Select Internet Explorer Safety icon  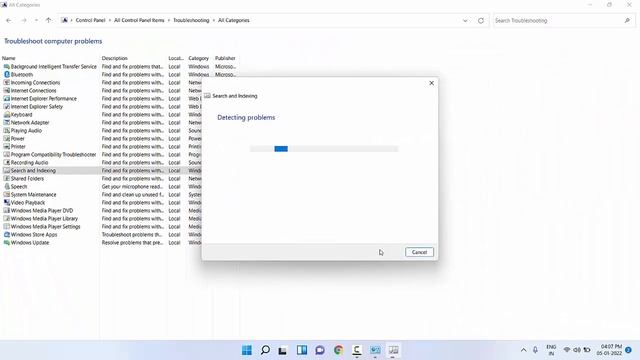[7, 107]
